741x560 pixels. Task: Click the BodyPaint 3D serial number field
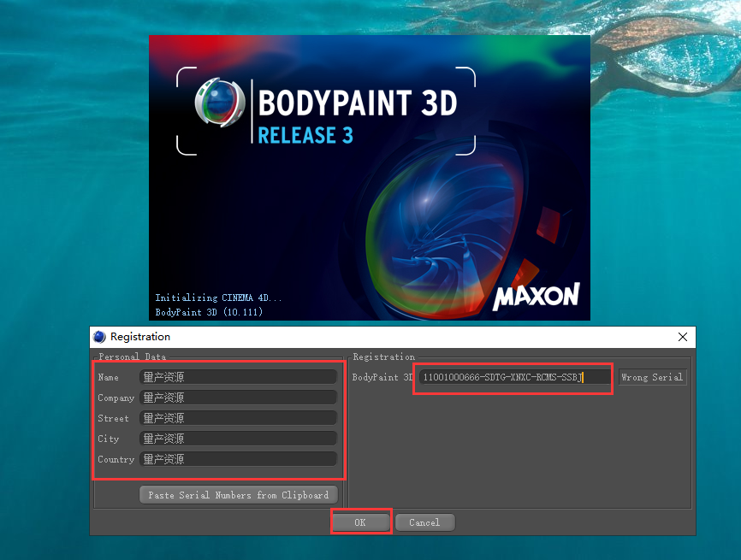click(514, 377)
